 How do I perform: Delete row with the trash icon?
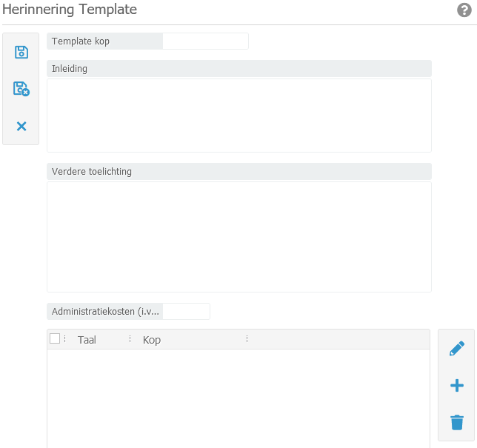point(457,422)
